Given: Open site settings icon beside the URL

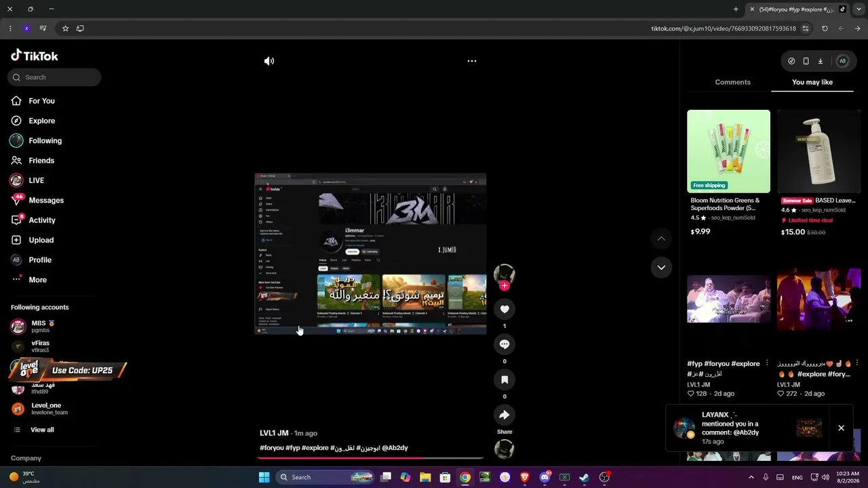Looking at the screenshot, I should click(806, 28).
